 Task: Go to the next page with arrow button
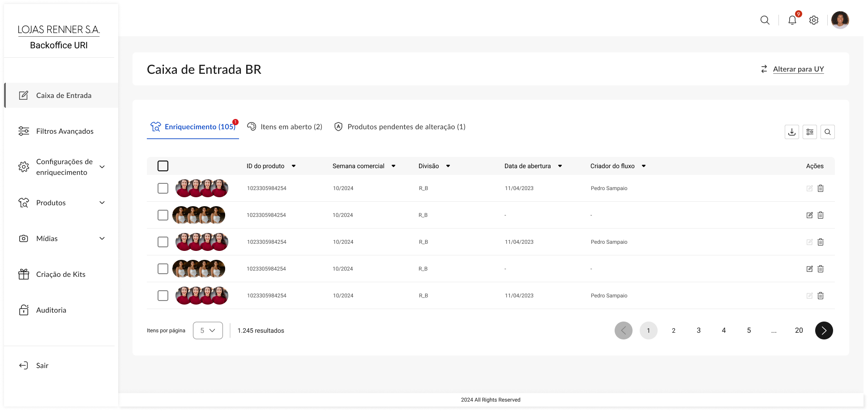coord(824,330)
